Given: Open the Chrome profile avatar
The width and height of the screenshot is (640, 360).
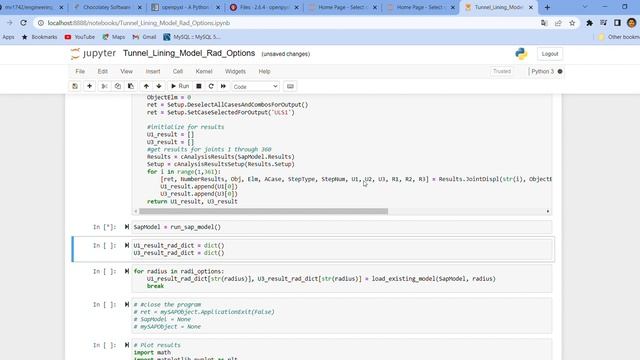Looking at the screenshot, I should (x=631, y=23).
